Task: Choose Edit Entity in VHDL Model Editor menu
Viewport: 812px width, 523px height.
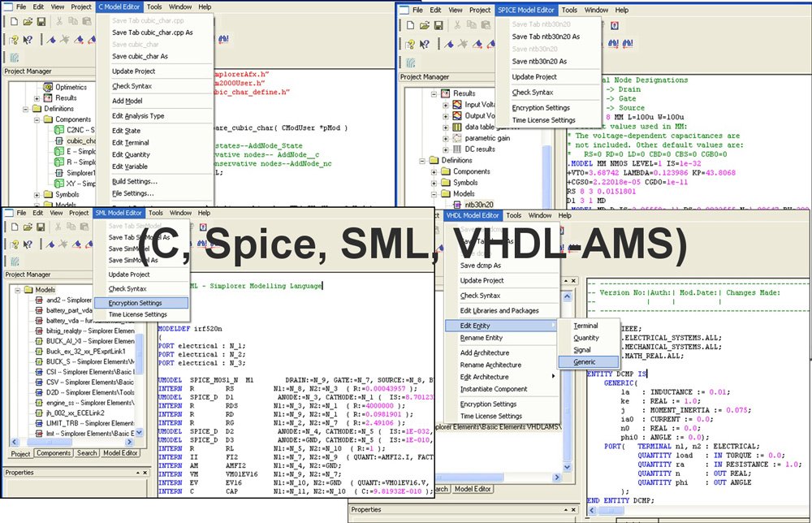Action: (x=502, y=326)
